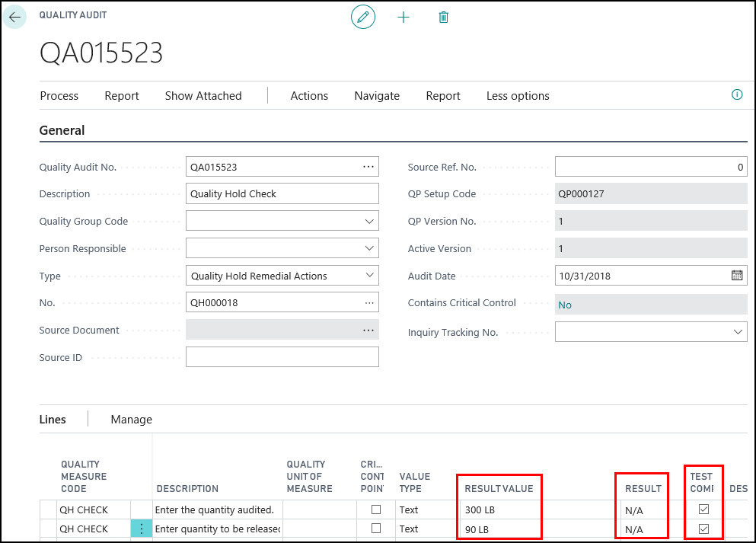Click the pencil edit icon

363,17
